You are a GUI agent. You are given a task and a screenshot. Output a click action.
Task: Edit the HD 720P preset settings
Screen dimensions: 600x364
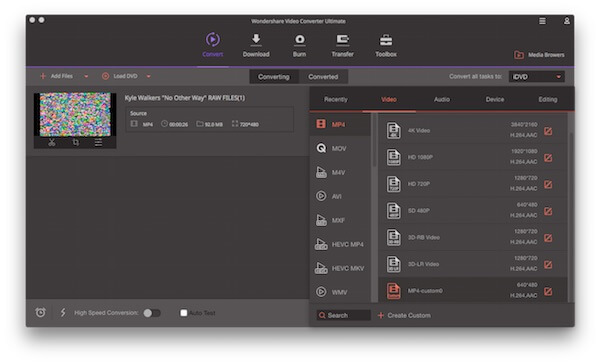coord(548,184)
